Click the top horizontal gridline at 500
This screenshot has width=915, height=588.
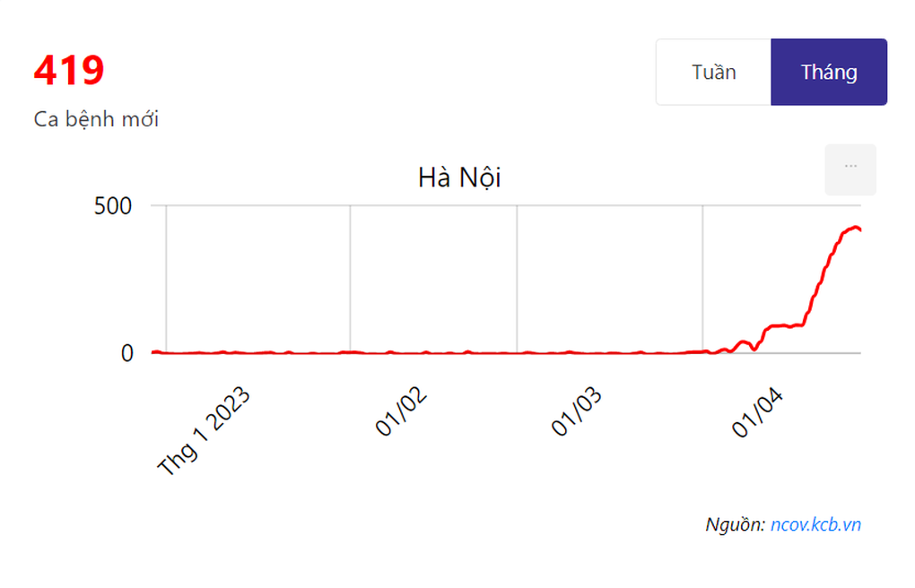[x=506, y=205]
